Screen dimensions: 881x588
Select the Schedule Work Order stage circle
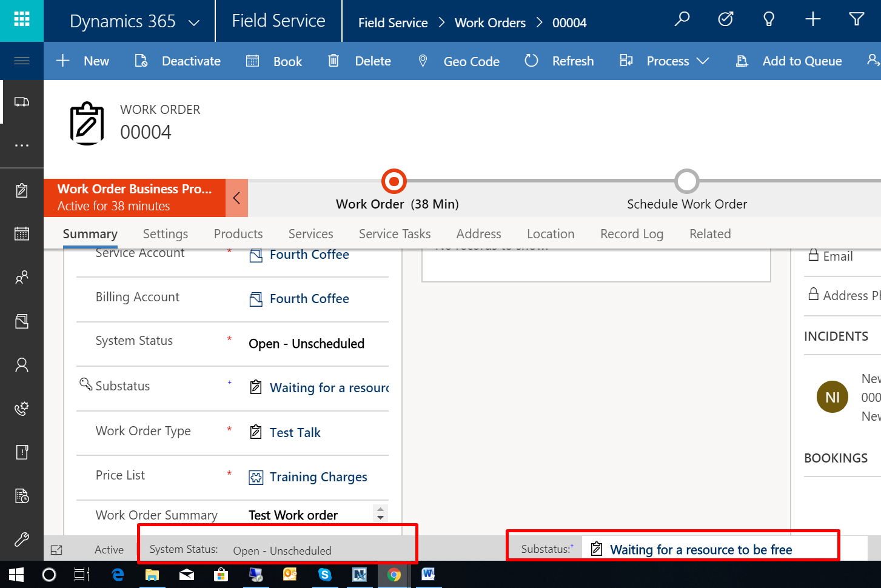click(686, 181)
